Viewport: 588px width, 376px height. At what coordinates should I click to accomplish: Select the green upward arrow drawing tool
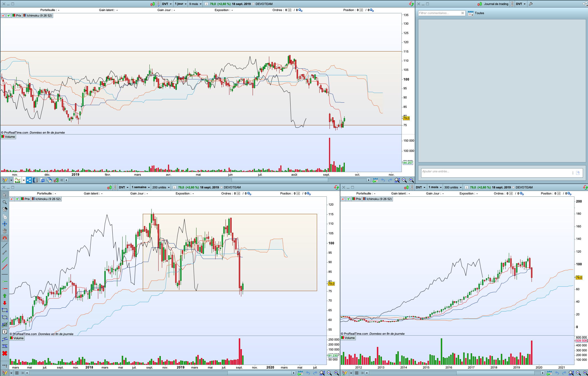pyautogui.click(x=4, y=296)
